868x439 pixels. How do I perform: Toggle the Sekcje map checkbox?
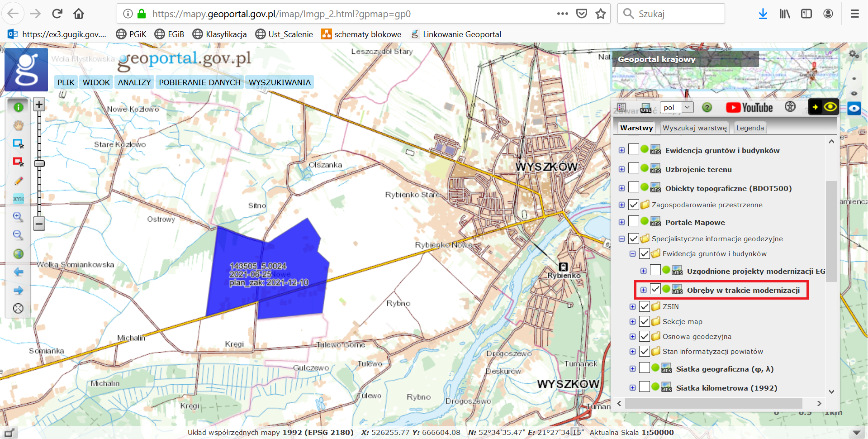click(645, 322)
